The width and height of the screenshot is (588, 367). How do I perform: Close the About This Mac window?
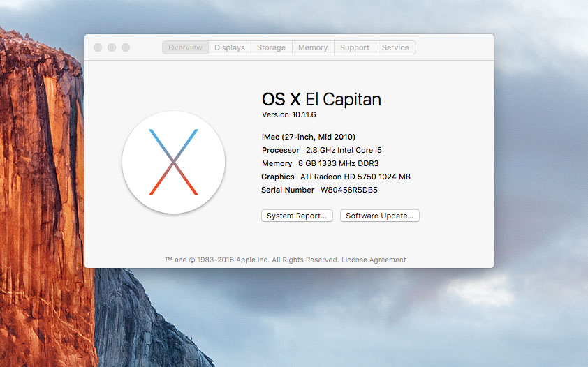[x=98, y=47]
